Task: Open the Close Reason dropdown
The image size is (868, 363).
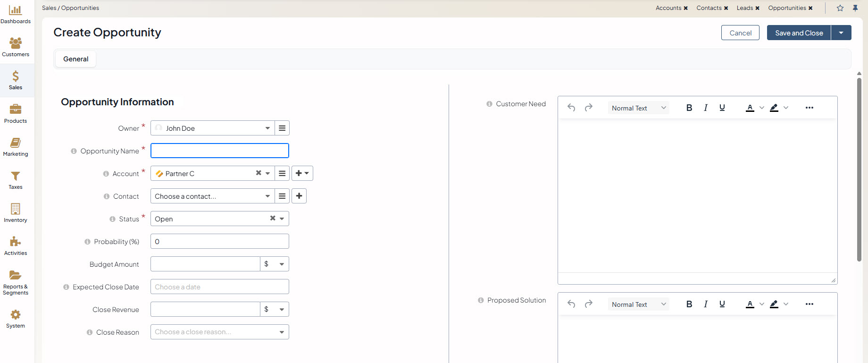Action: 282,332
